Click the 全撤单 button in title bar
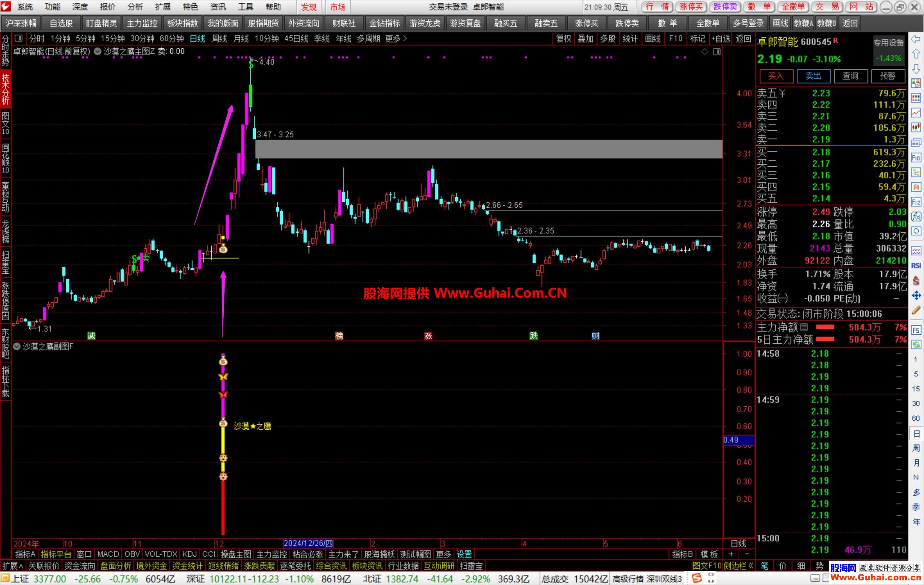The width and height of the screenshot is (924, 585). 794,7
